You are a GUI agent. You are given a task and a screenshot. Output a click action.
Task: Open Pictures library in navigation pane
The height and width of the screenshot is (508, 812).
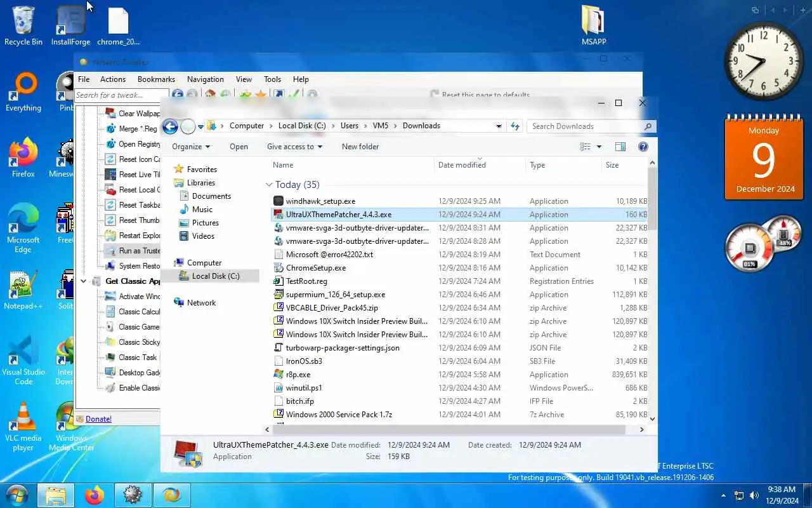[205, 223]
